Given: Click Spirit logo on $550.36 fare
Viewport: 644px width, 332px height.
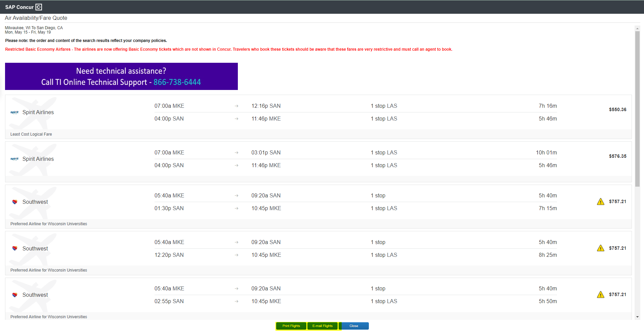Looking at the screenshot, I should (14, 112).
